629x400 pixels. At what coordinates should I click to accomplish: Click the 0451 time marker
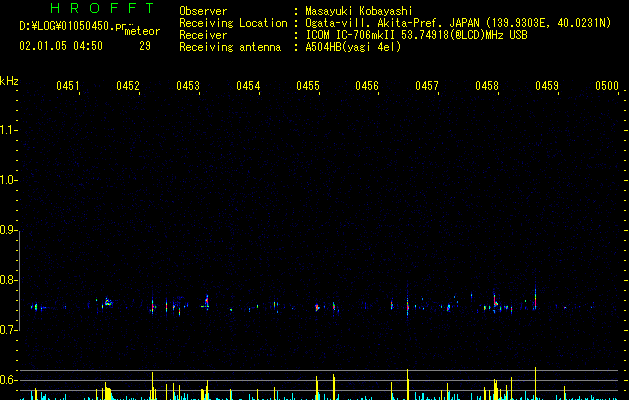tap(68, 86)
